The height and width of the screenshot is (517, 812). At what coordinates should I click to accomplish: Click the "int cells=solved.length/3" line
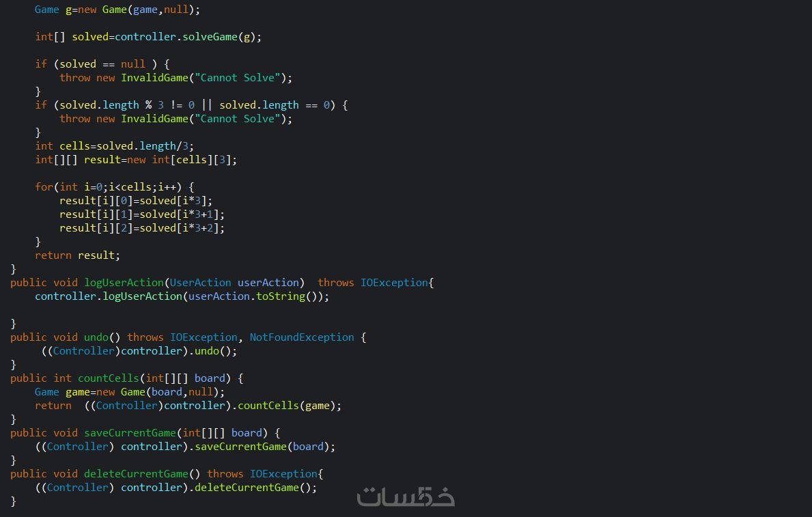click(115, 146)
